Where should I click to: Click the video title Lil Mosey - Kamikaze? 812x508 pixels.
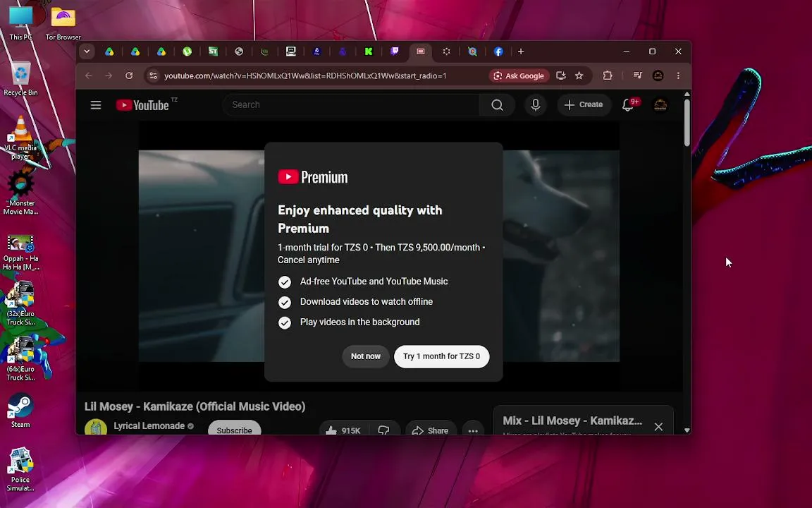(x=195, y=406)
